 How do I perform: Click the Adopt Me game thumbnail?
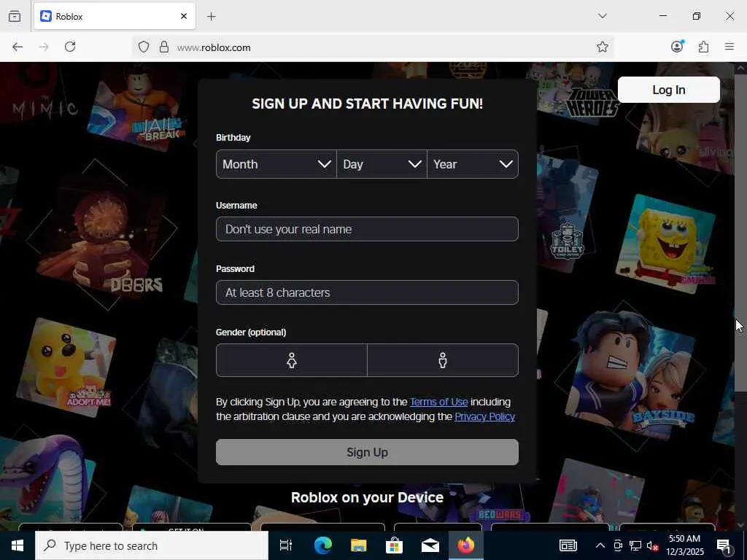point(66,367)
